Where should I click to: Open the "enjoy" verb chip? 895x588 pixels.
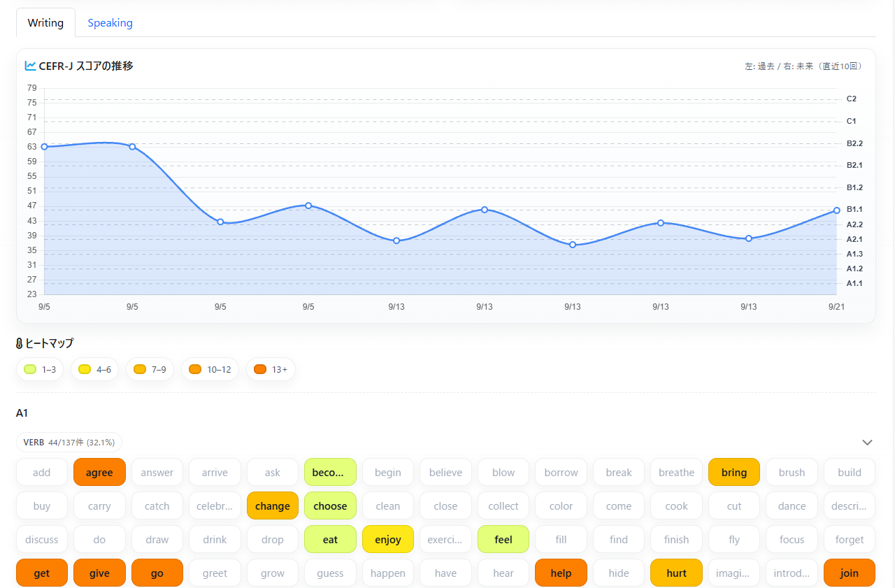point(388,540)
